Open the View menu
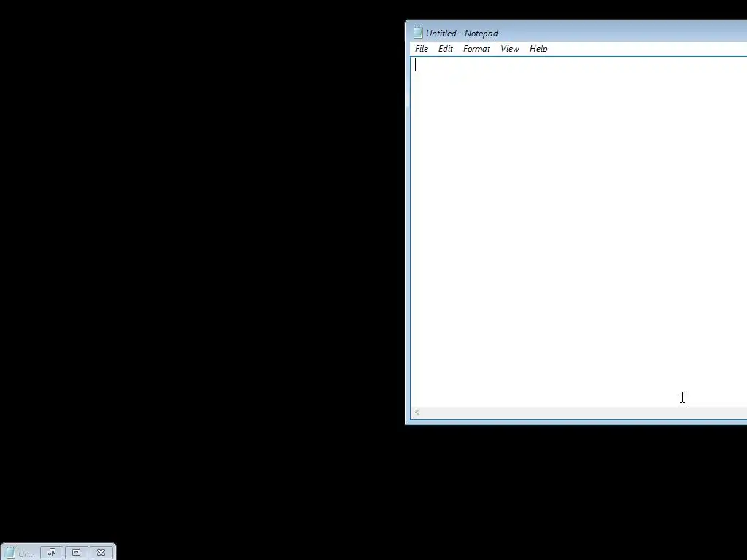This screenshot has height=560, width=747. click(510, 49)
